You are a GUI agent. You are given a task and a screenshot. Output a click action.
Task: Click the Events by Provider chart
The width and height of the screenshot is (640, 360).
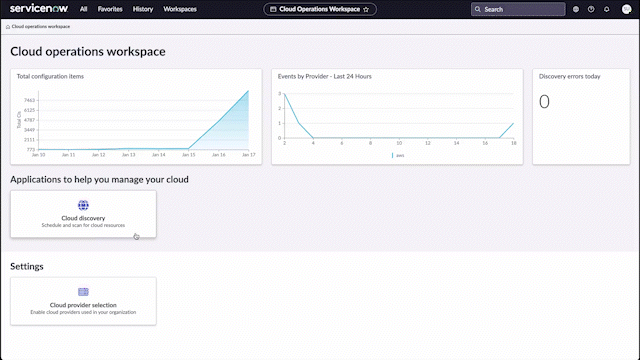pyautogui.click(x=397, y=117)
